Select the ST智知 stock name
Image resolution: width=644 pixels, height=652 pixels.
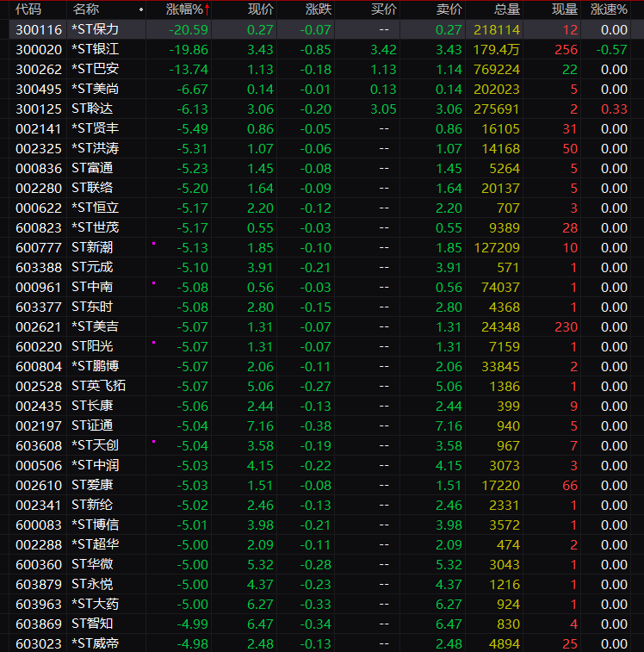(x=92, y=624)
